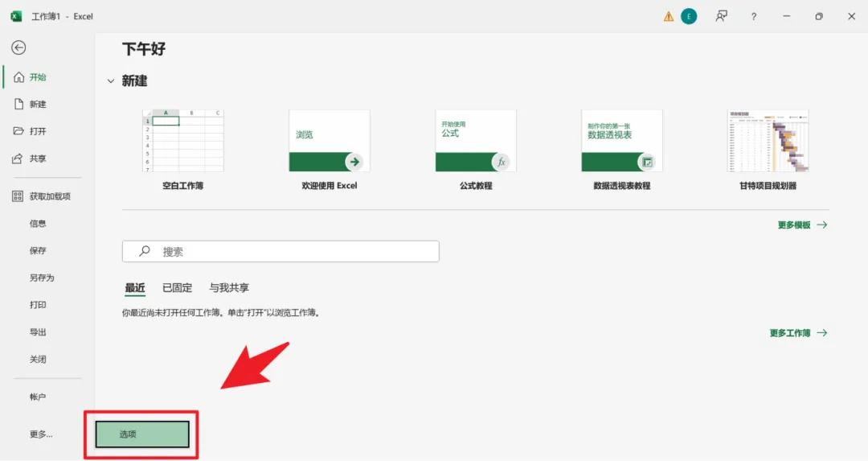Click the pivot icon on 数据透视表教程 card
This screenshot has height=461, width=868.
coord(646,162)
